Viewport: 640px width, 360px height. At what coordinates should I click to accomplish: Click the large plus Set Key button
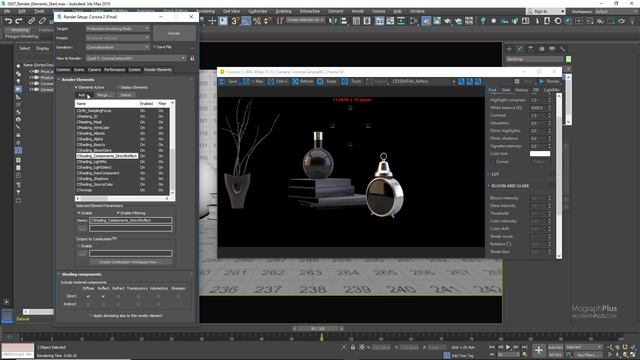coord(539,350)
